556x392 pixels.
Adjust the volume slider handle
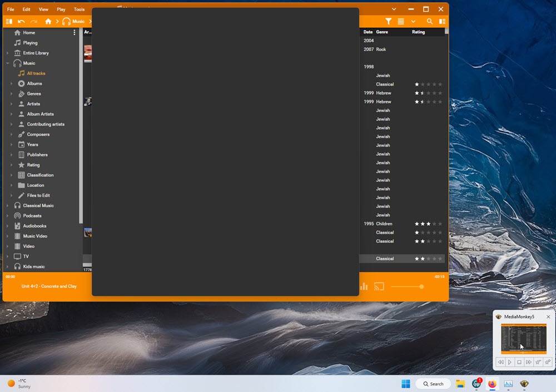421,287
